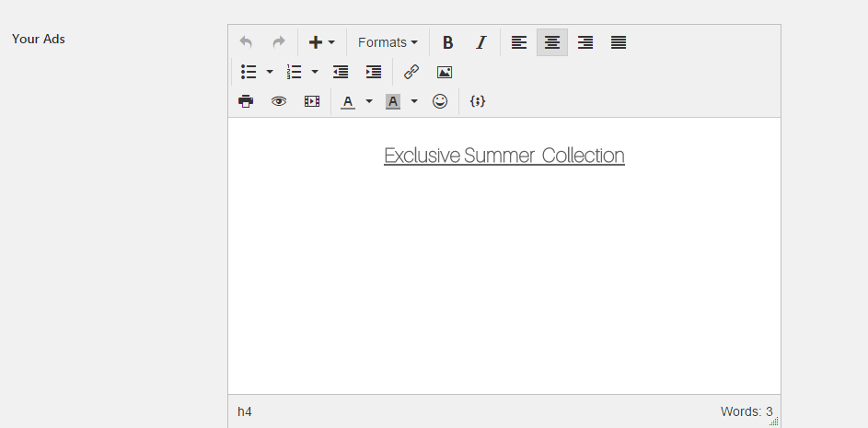This screenshot has width=868, height=428.
Task: Apply the background highlight color
Action: coord(393,101)
